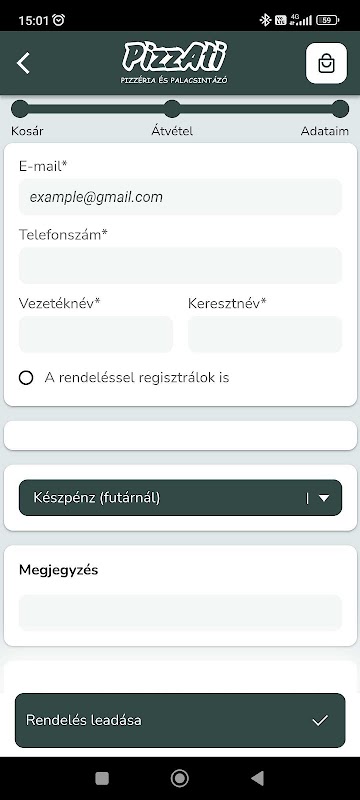This screenshot has height=800, width=360.
Task: Focus the E-mail input field
Action: tap(181, 196)
